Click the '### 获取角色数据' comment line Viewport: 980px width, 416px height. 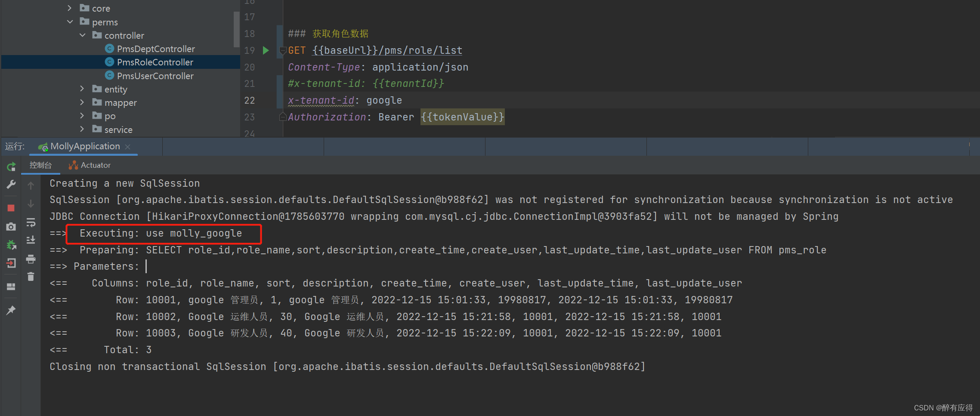pyautogui.click(x=328, y=34)
